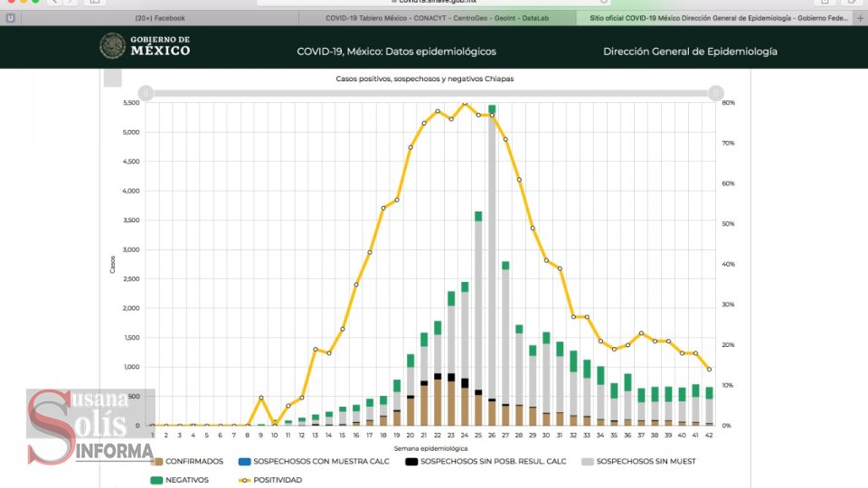The height and width of the screenshot is (488, 868).
Task: Click the new tab plus button
Action: 860,18
